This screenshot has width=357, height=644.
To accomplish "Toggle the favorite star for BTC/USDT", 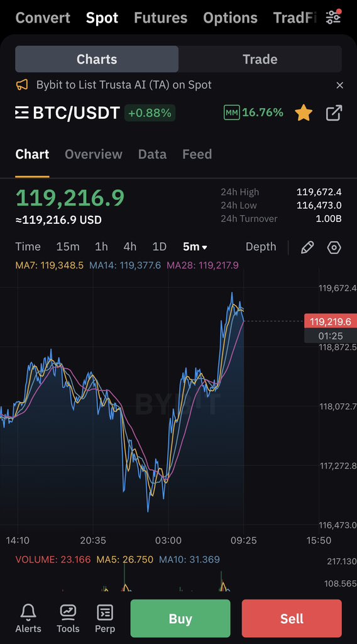I will tap(304, 113).
